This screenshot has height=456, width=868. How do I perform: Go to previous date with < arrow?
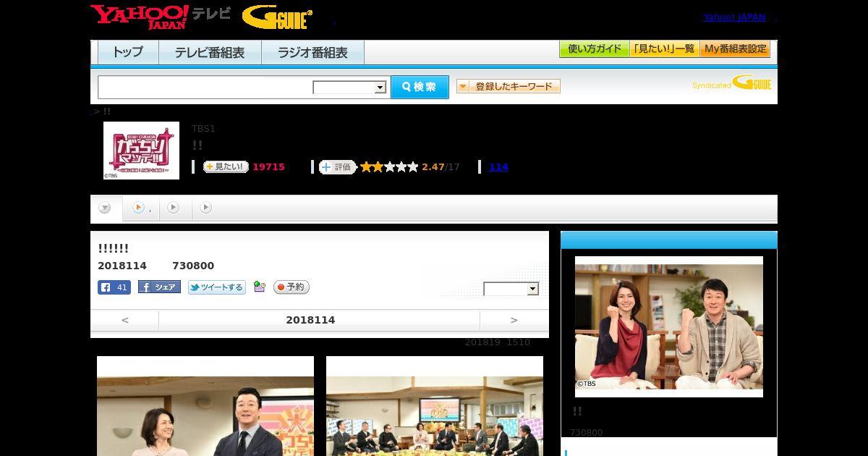coord(125,320)
